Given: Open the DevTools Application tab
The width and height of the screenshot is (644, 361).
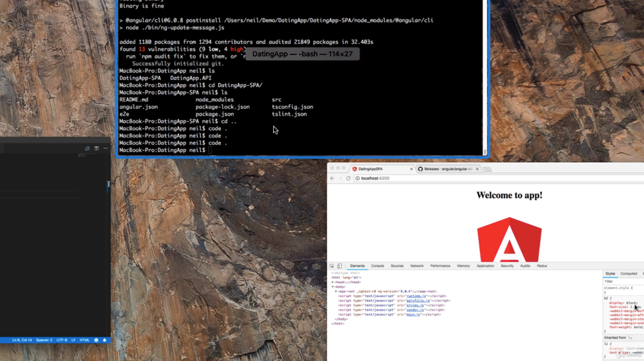Looking at the screenshot, I should [486, 266].
